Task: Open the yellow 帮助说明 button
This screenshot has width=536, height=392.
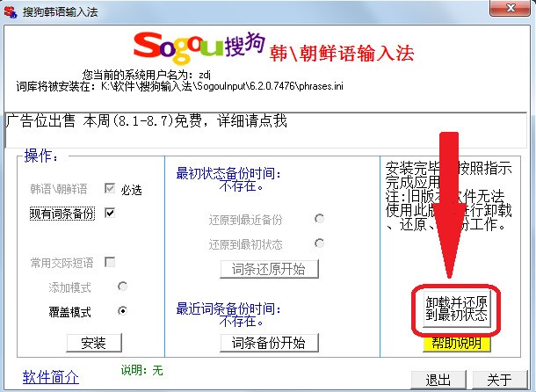Action: [x=456, y=343]
